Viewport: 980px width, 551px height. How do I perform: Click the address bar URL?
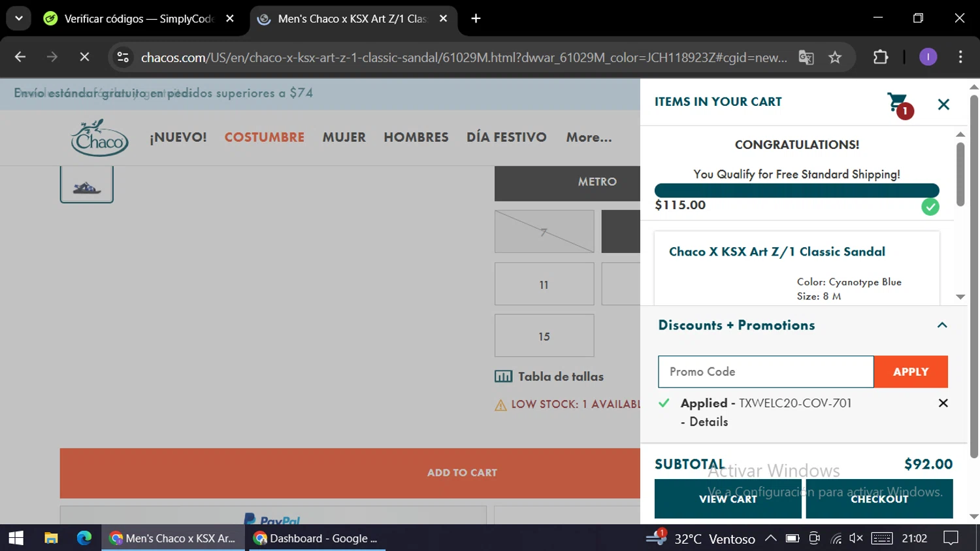[464, 58]
